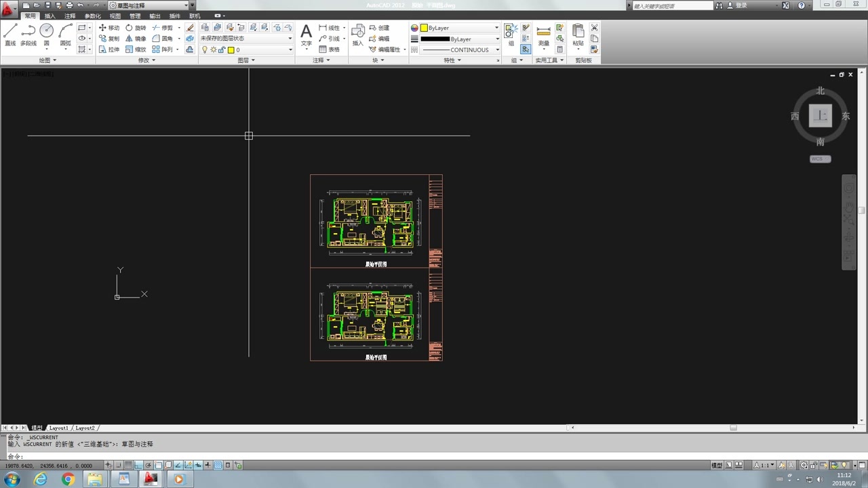
Task: Choose the 镜像 (Mirror) tool
Action: (136, 39)
